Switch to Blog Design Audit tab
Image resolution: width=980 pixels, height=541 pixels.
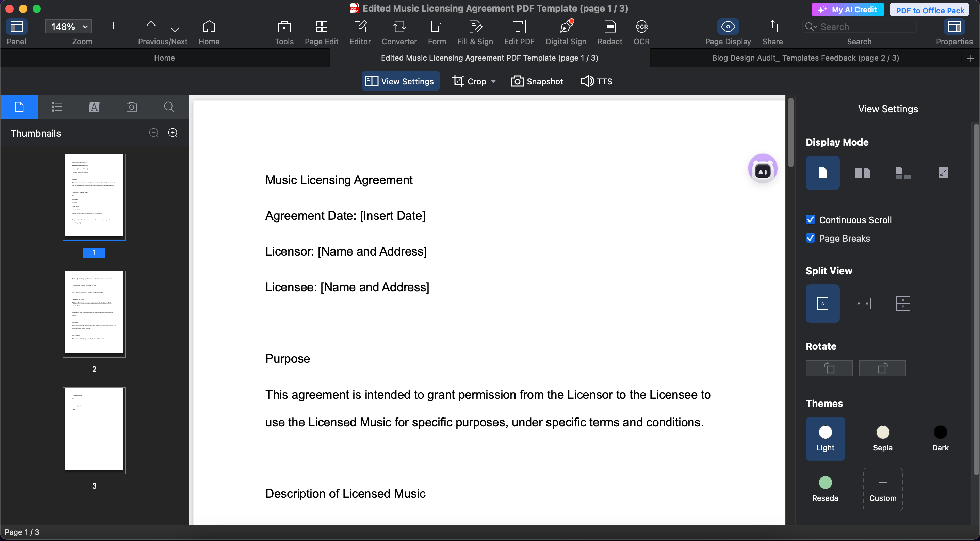coord(805,58)
